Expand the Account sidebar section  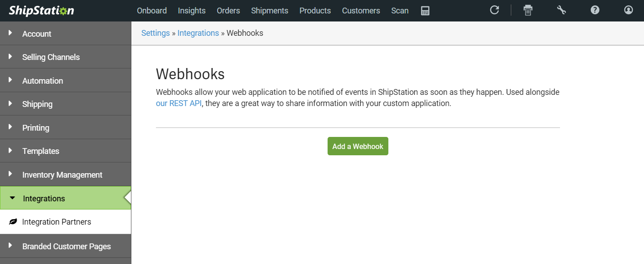tap(66, 34)
